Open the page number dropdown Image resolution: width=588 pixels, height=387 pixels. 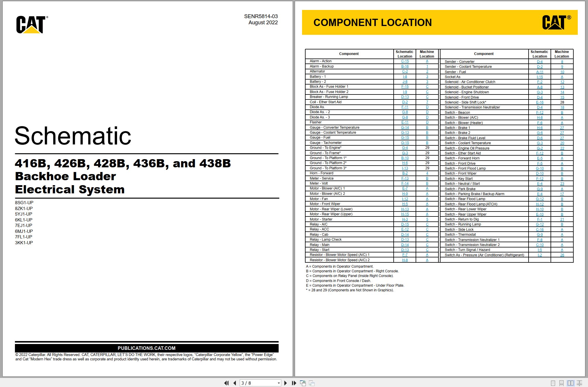tap(279, 383)
